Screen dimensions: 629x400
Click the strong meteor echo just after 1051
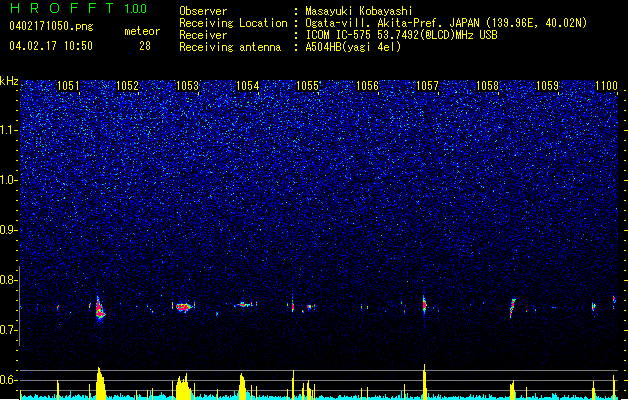pos(99,308)
